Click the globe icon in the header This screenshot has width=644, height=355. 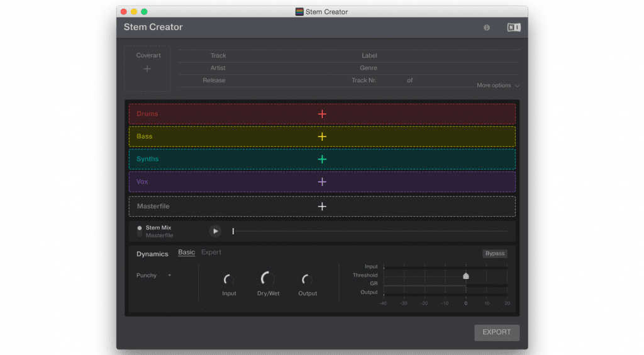[487, 28]
